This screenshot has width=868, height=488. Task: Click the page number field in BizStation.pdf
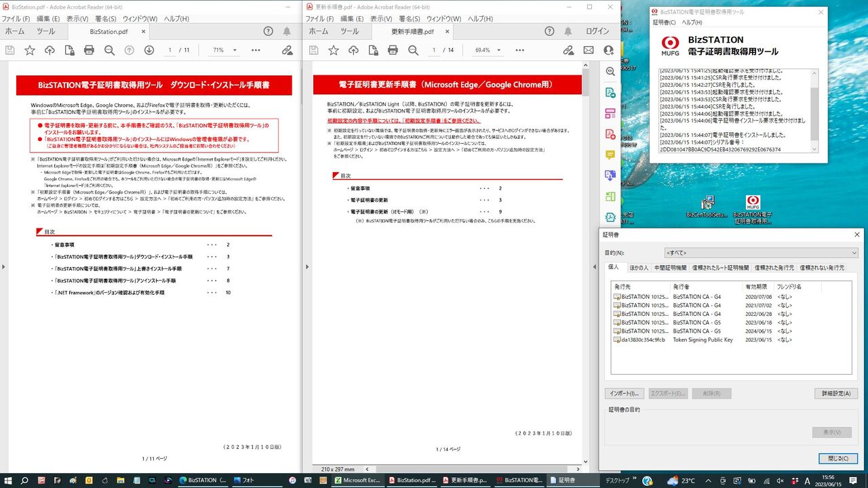170,50
